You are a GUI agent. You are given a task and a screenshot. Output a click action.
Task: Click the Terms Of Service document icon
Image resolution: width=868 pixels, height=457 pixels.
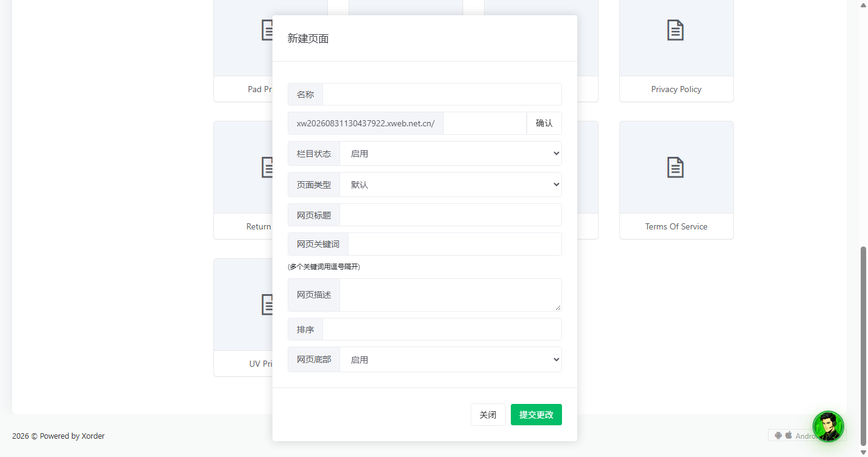pyautogui.click(x=675, y=167)
